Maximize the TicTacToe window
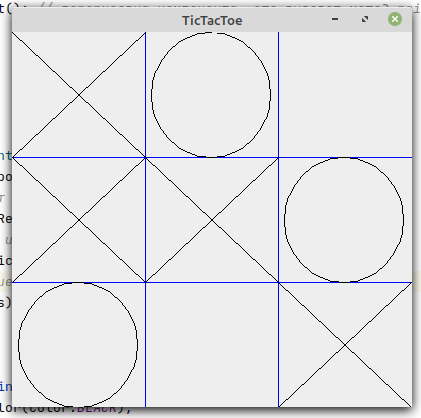 (365, 19)
